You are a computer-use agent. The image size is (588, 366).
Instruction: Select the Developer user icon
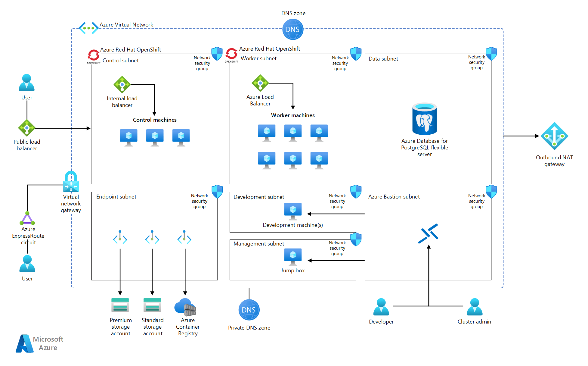[x=381, y=307]
